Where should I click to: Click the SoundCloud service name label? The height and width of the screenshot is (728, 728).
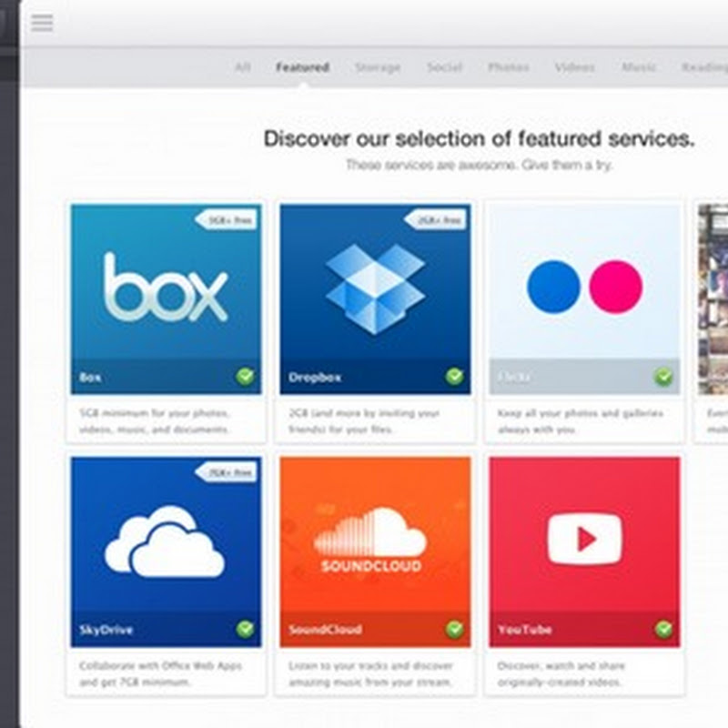pos(325,630)
